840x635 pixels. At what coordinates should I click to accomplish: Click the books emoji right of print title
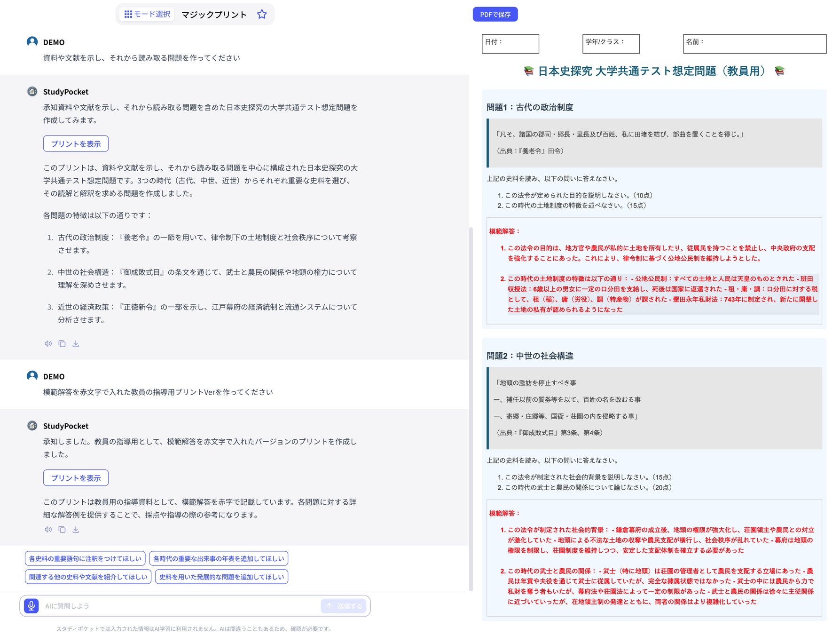click(x=779, y=71)
